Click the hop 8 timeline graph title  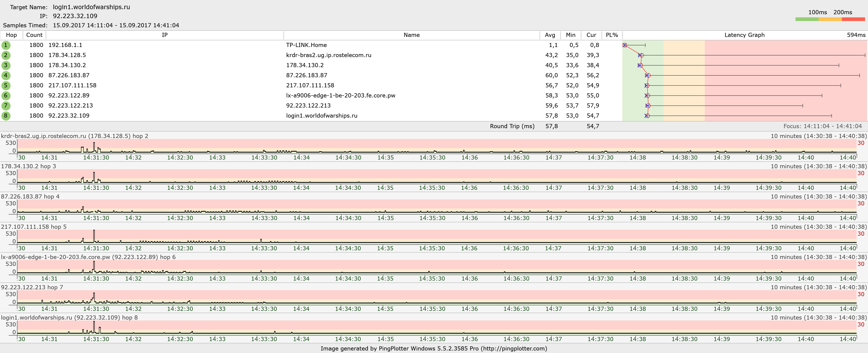[70, 318]
